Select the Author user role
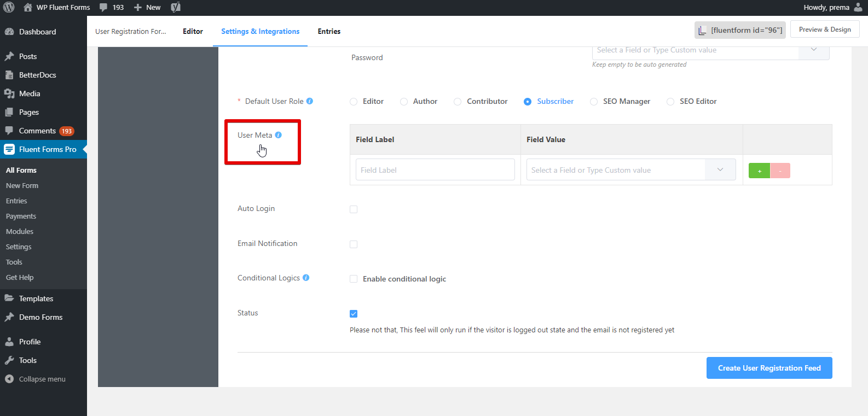Image resolution: width=868 pixels, height=416 pixels. 404,102
